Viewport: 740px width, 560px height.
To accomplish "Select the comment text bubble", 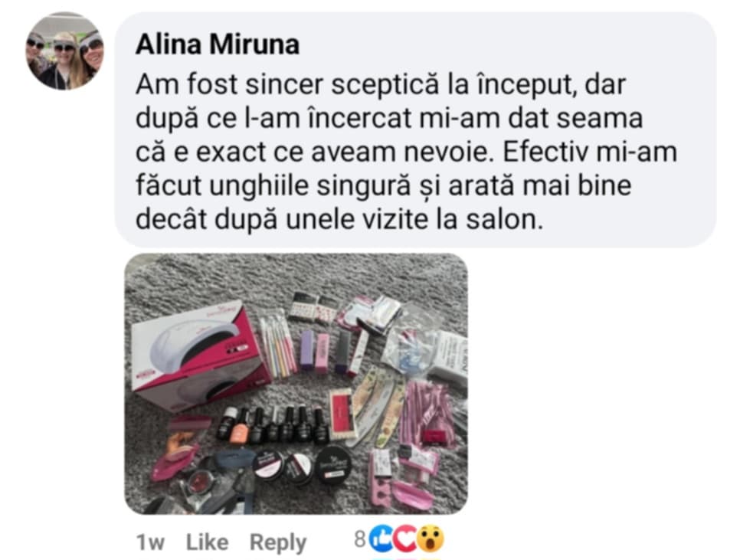I will pyautogui.click(x=415, y=129).
